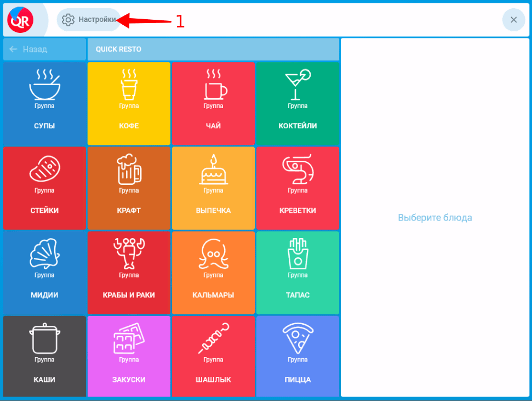Image resolution: width=532 pixels, height=401 pixels.
Task: Open the Стейки steak group tile
Action: coord(44,188)
